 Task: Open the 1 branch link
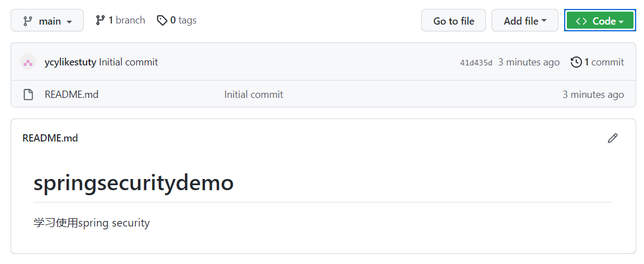click(121, 20)
